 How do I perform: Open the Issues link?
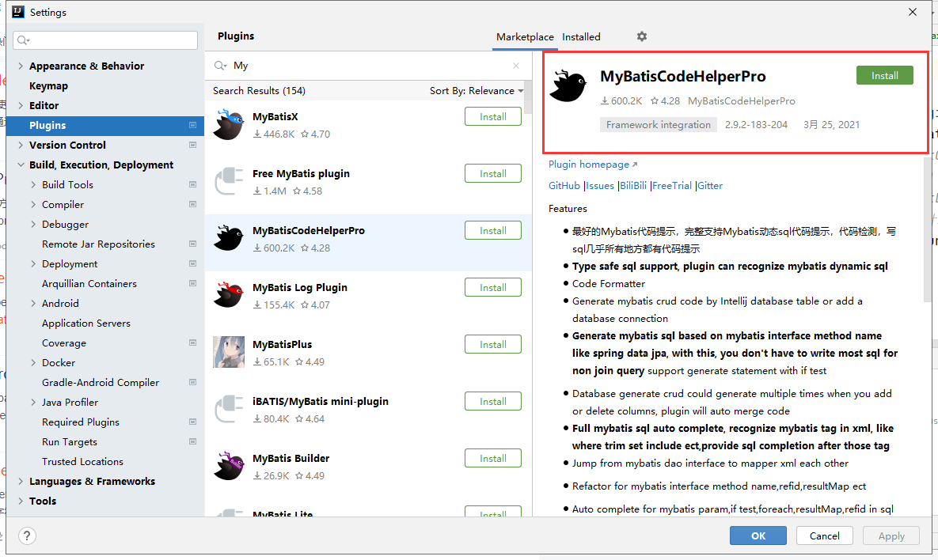(x=600, y=186)
